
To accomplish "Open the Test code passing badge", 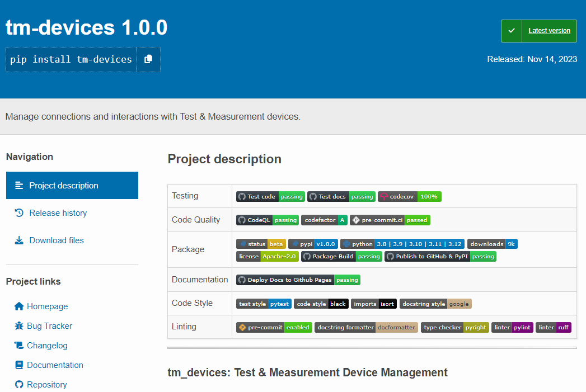I will (270, 197).
